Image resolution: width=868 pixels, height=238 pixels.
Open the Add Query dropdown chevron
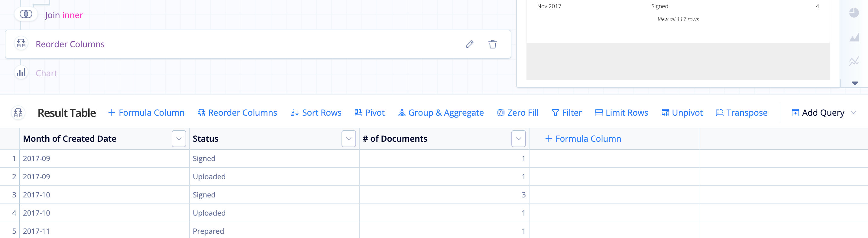click(853, 113)
